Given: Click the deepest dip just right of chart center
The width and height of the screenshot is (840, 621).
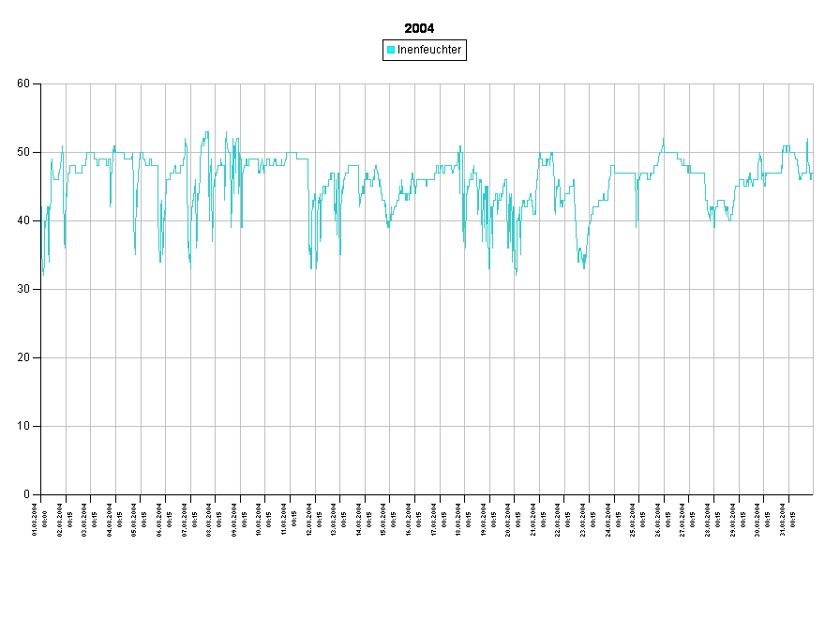Looking at the screenshot, I should (515, 275).
